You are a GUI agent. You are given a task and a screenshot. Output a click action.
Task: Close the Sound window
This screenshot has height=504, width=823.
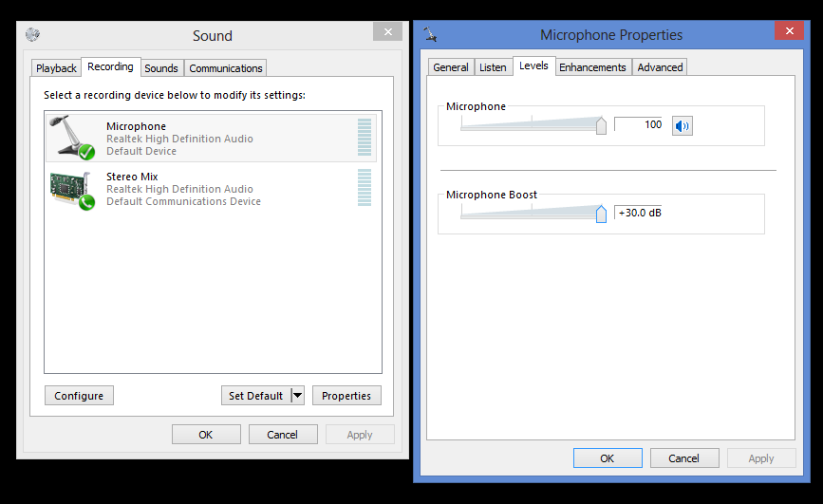(388, 31)
